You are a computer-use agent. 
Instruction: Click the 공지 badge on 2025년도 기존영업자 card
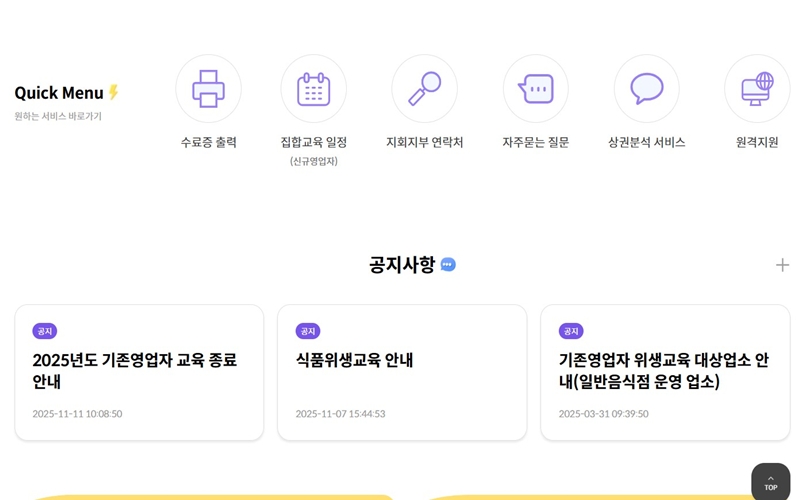point(45,331)
